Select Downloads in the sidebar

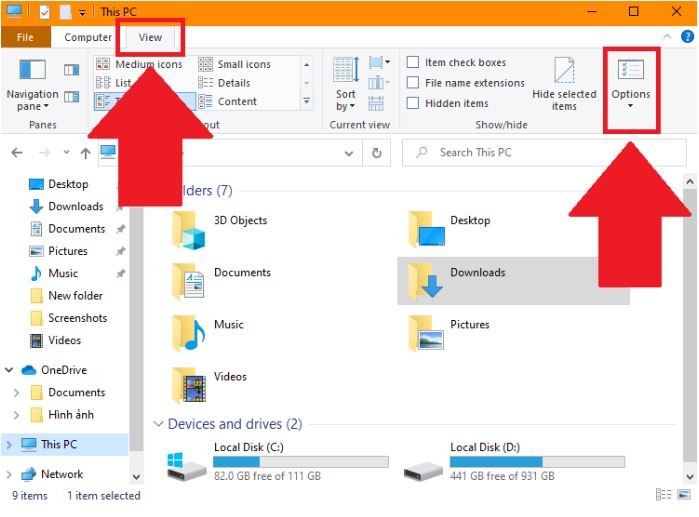(76, 206)
